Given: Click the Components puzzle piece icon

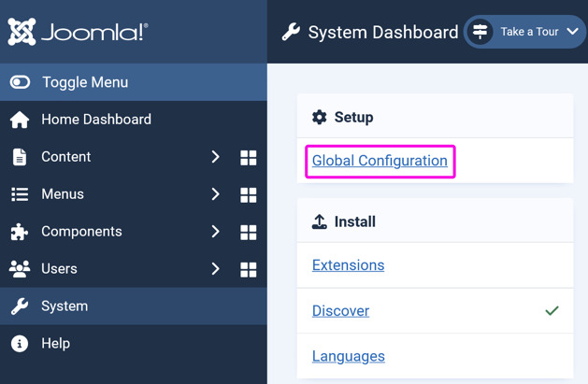Looking at the screenshot, I should coord(19,232).
